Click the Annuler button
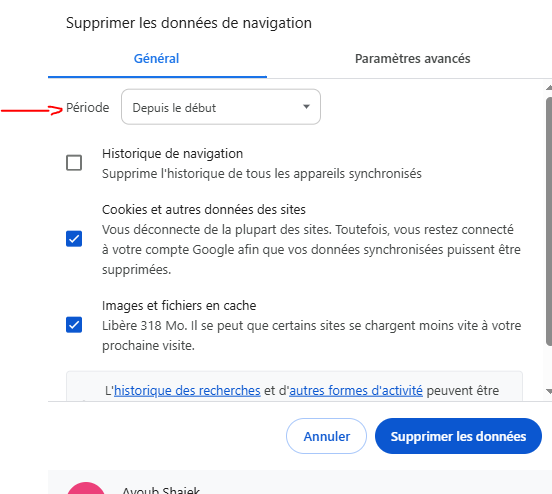Image resolution: width=552 pixels, height=494 pixels. coord(326,436)
